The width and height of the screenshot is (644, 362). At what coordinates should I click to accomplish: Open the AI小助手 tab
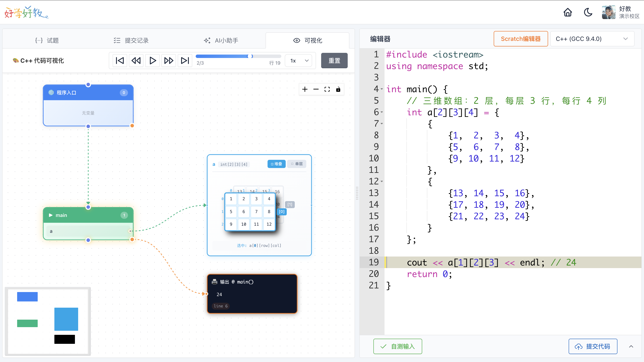click(x=221, y=40)
